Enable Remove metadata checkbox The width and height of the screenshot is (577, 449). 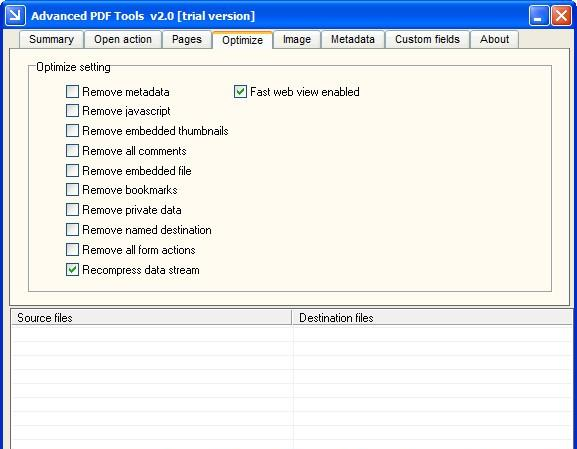pyautogui.click(x=72, y=92)
